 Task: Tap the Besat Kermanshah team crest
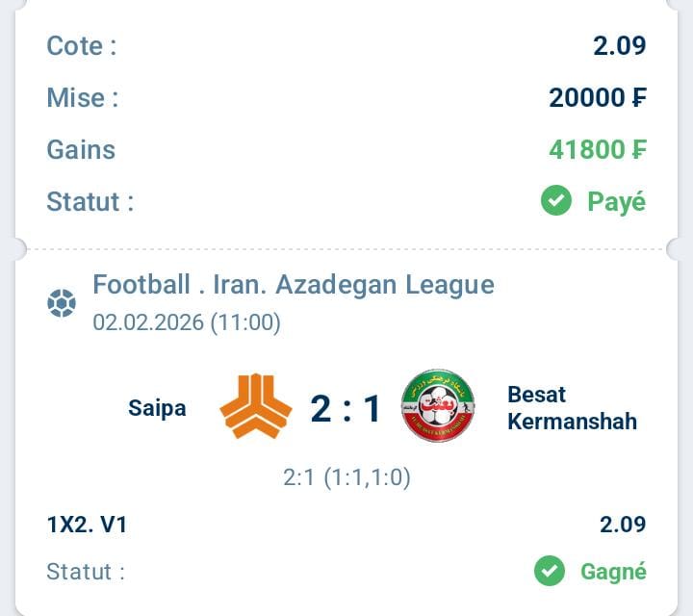437,406
